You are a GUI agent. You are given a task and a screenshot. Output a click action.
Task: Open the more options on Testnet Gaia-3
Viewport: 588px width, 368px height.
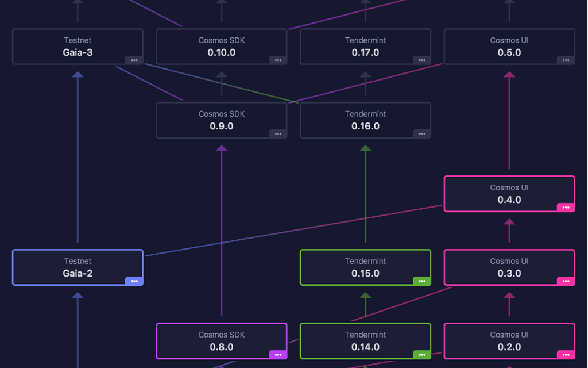[134, 60]
